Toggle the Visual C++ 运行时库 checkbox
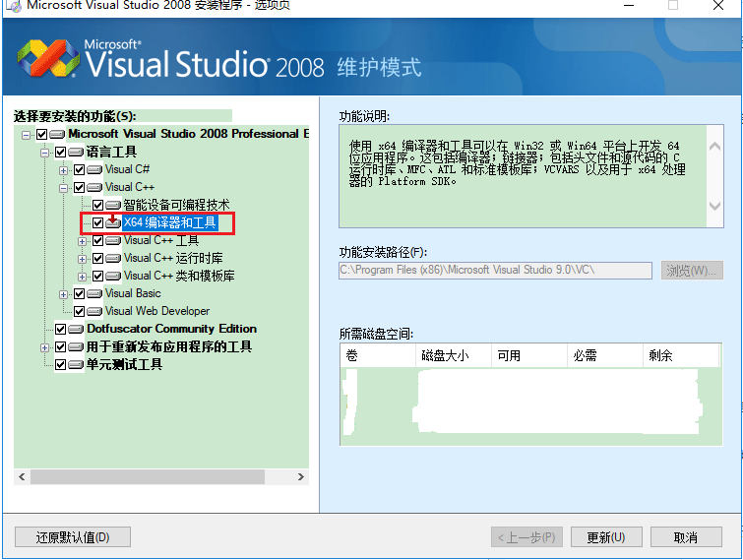The width and height of the screenshot is (743, 560). (97, 259)
